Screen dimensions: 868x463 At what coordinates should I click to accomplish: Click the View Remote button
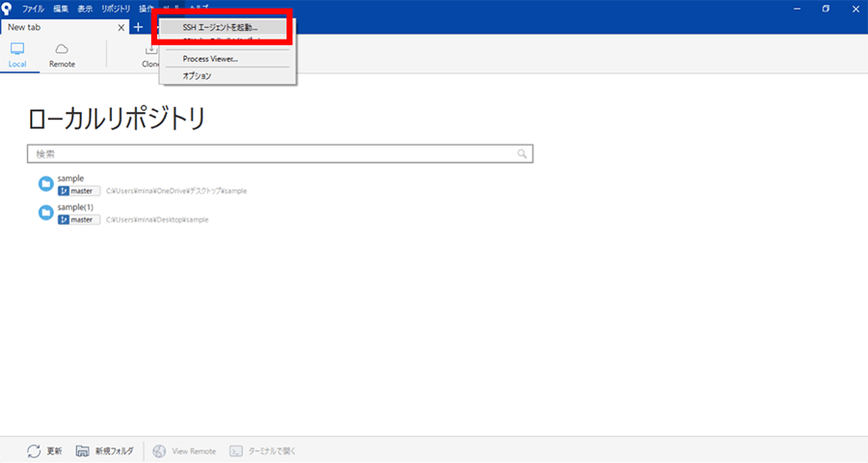(x=184, y=450)
